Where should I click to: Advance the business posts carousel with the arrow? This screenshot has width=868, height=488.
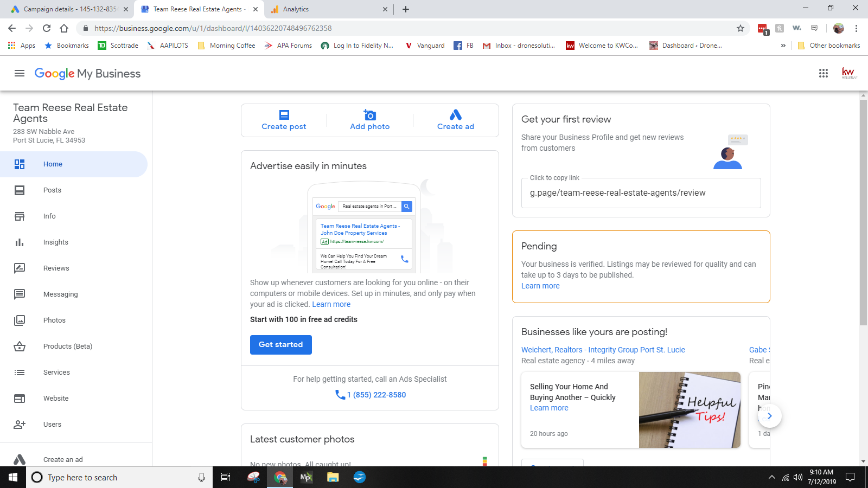click(769, 416)
